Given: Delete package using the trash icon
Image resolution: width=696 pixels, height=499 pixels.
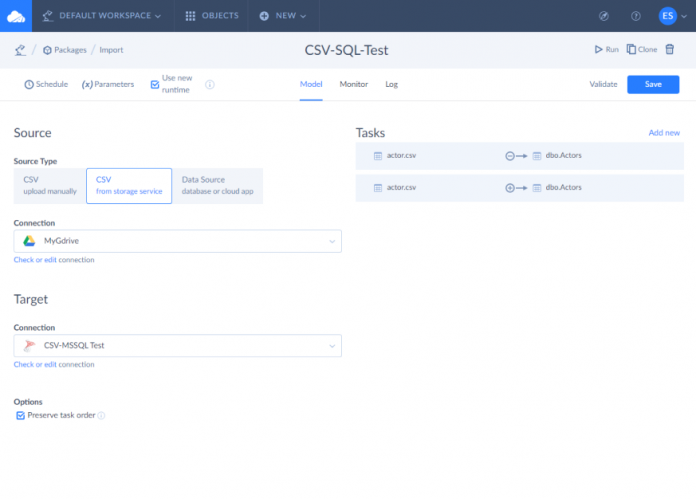Looking at the screenshot, I should 670,49.
